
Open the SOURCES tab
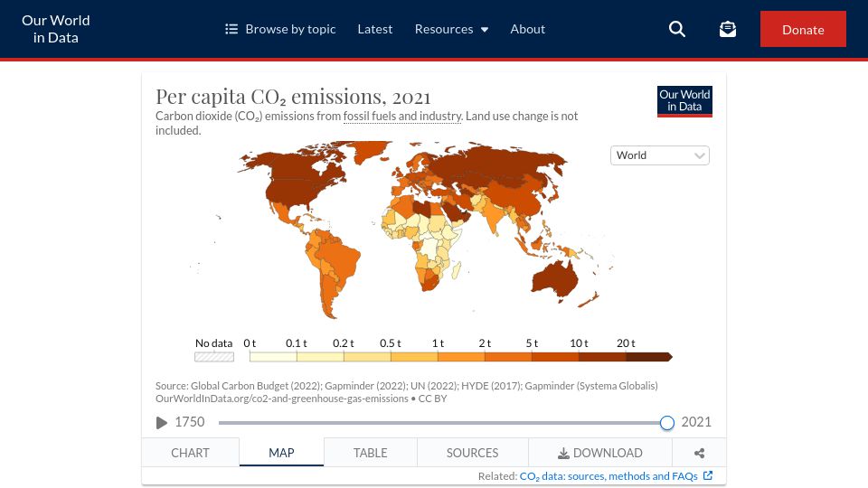pyautogui.click(x=472, y=453)
